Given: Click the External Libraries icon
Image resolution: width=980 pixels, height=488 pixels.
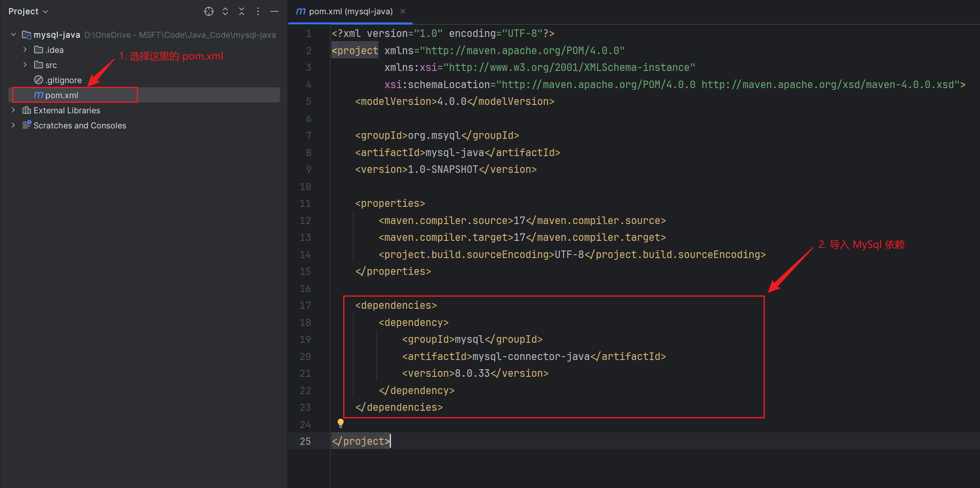Looking at the screenshot, I should click(26, 110).
